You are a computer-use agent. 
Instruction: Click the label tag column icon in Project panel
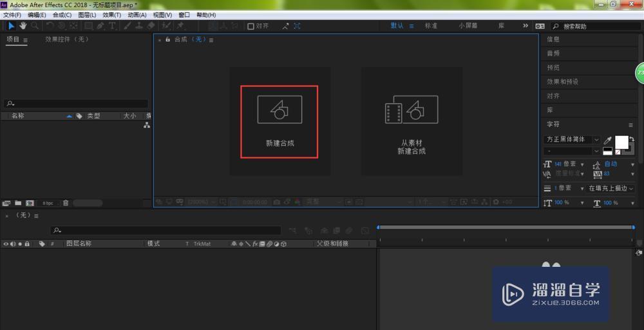(x=79, y=116)
